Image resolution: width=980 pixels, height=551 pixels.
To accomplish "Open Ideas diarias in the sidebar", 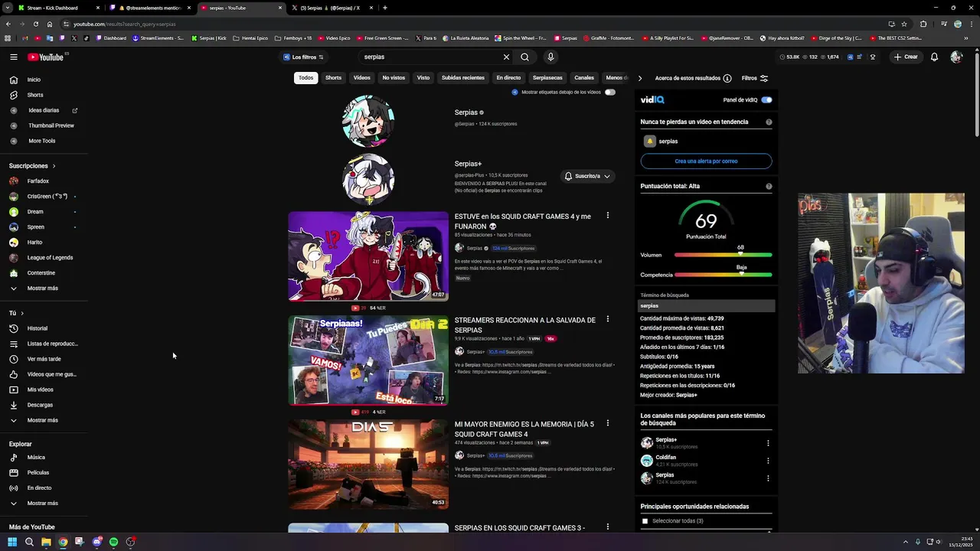I will 44,110.
